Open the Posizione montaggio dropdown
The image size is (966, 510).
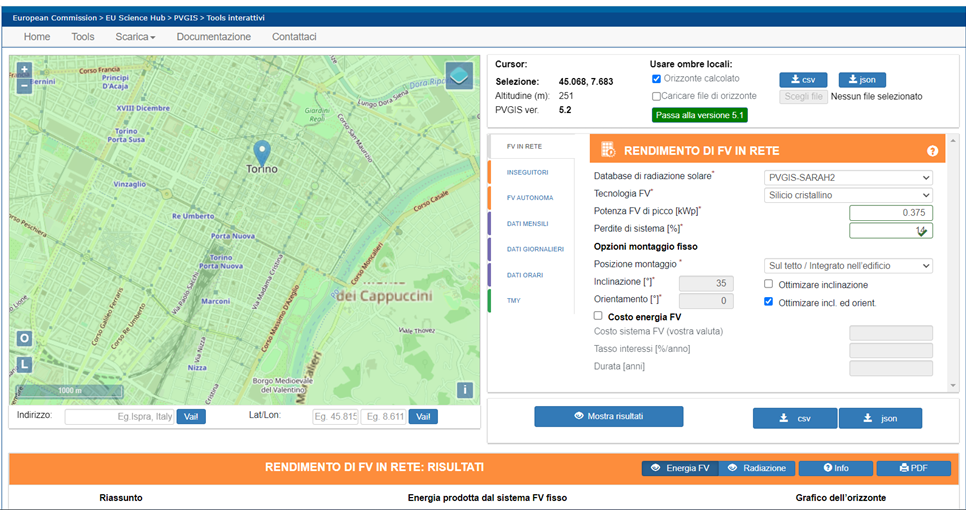(848, 265)
